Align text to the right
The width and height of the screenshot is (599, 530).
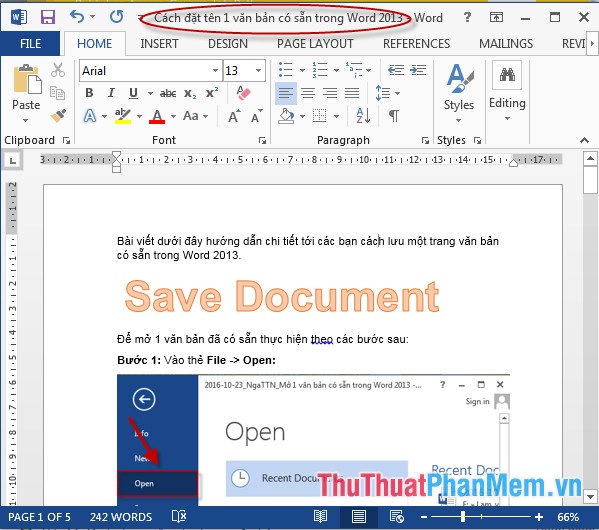coord(330,93)
